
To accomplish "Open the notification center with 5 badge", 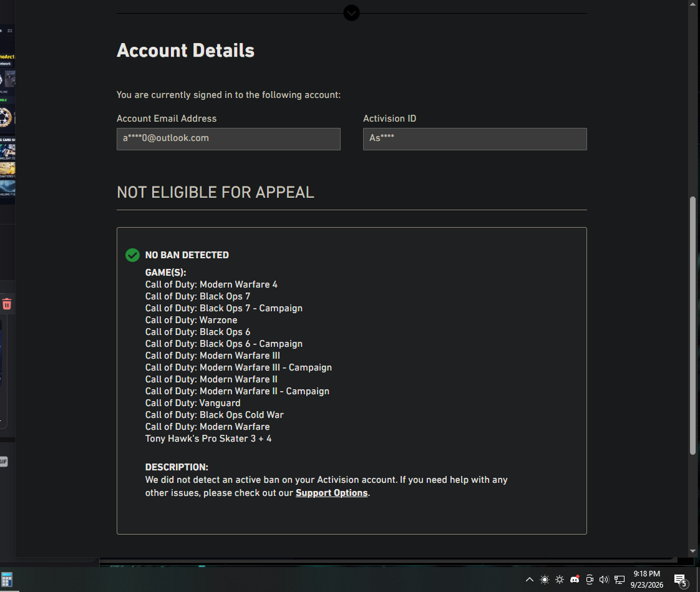I will [x=681, y=580].
